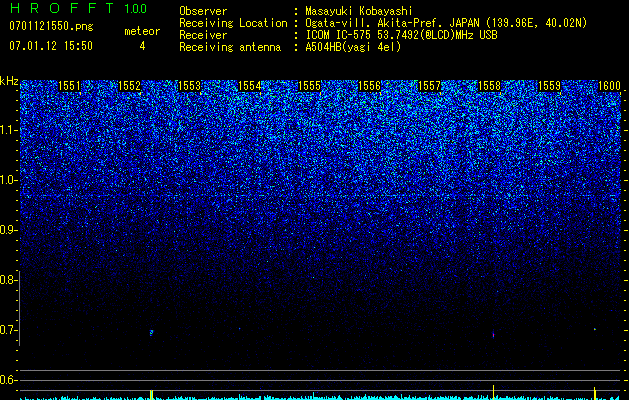Click the 1556 time marker
The image size is (629, 400).
point(369,86)
